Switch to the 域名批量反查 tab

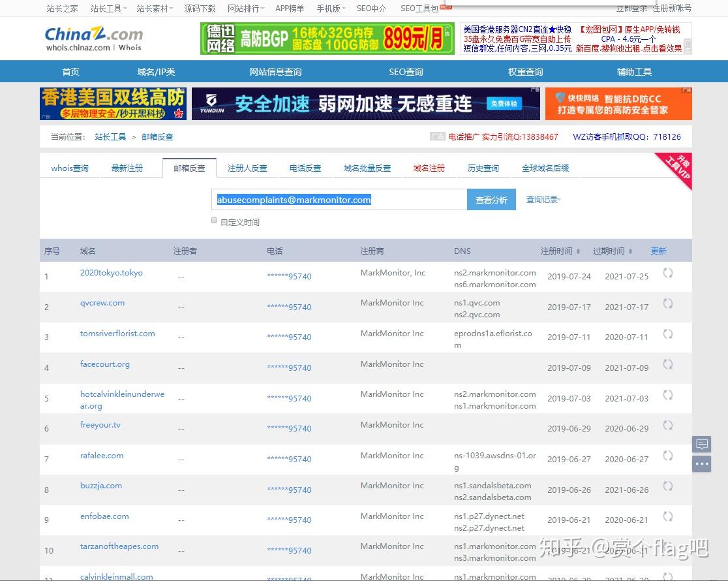pyautogui.click(x=367, y=168)
